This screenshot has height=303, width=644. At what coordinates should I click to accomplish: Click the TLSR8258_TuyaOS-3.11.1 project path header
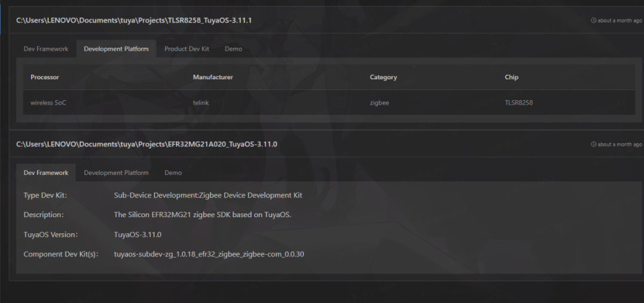coord(134,20)
